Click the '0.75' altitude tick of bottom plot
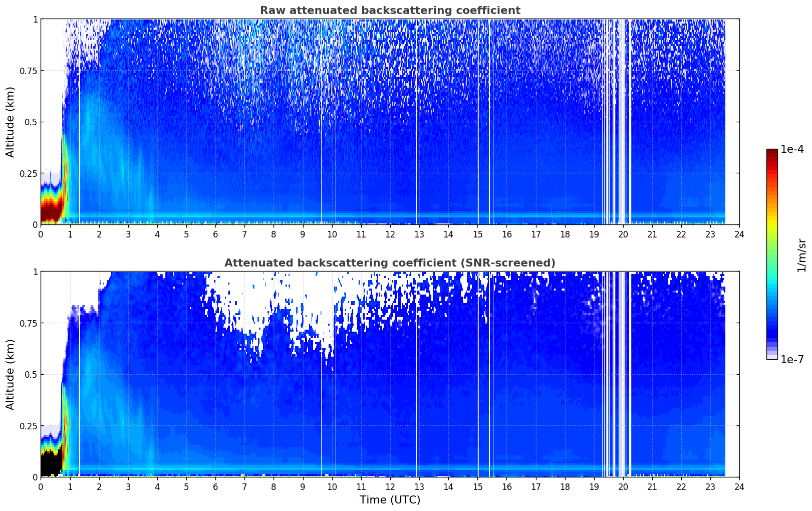 point(29,323)
